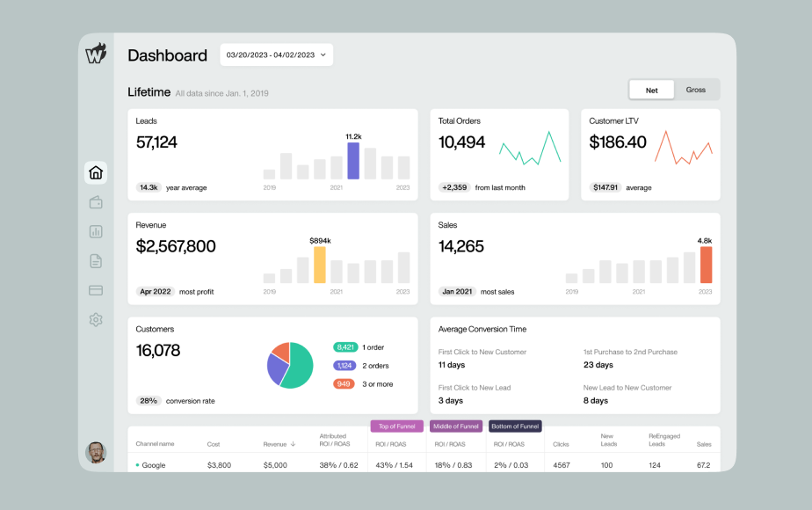812x510 pixels.
Task: Switch to Gross view
Action: pyautogui.click(x=695, y=90)
